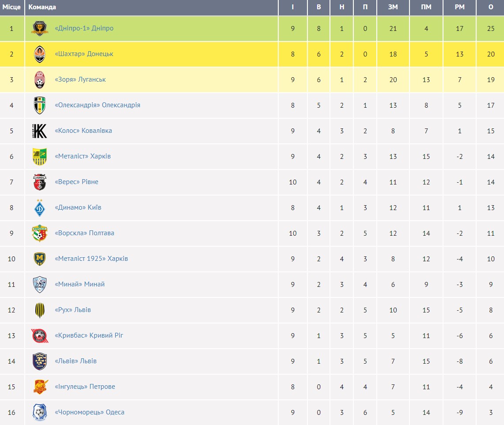Click the Inhulets Petrove team crest

pos(40,387)
